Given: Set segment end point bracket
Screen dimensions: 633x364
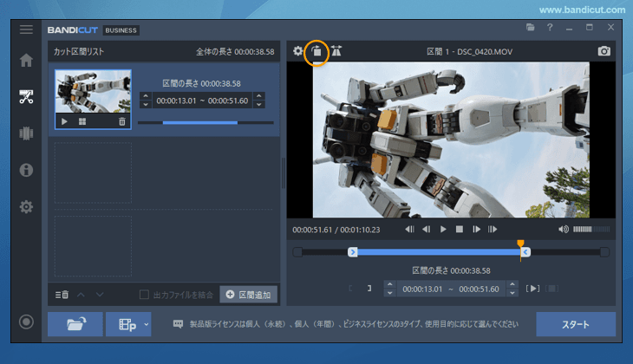Looking at the screenshot, I should click(369, 288).
